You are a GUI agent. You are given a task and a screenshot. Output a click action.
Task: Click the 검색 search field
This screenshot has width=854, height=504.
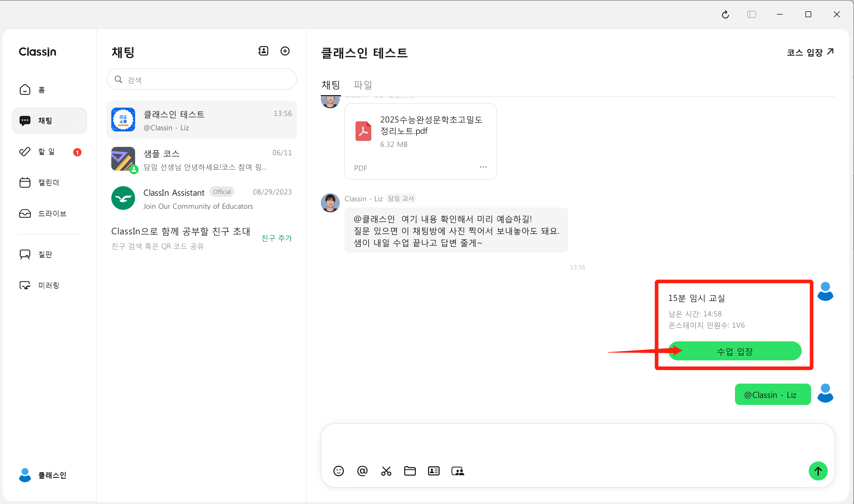point(201,79)
